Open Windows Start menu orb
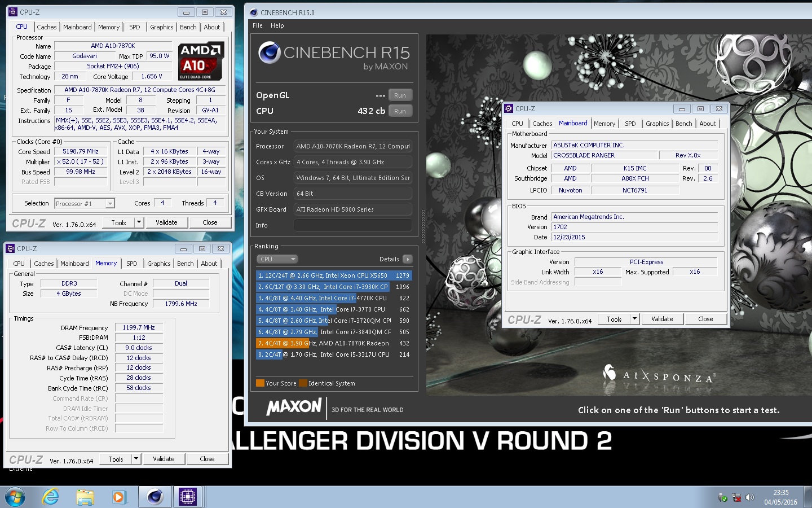The height and width of the screenshot is (508, 812). (x=15, y=497)
